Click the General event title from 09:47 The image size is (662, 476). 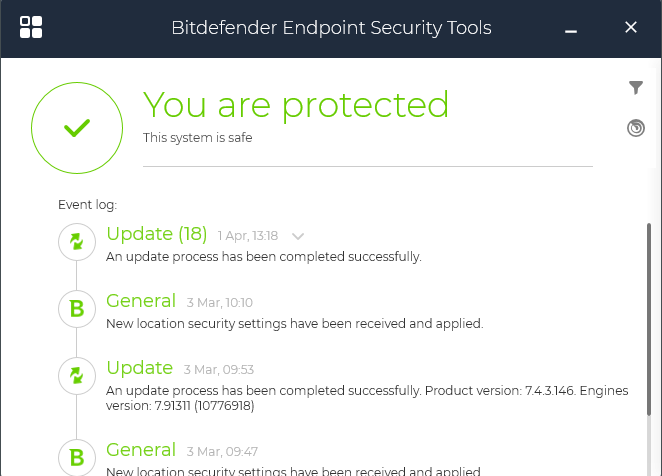click(141, 450)
